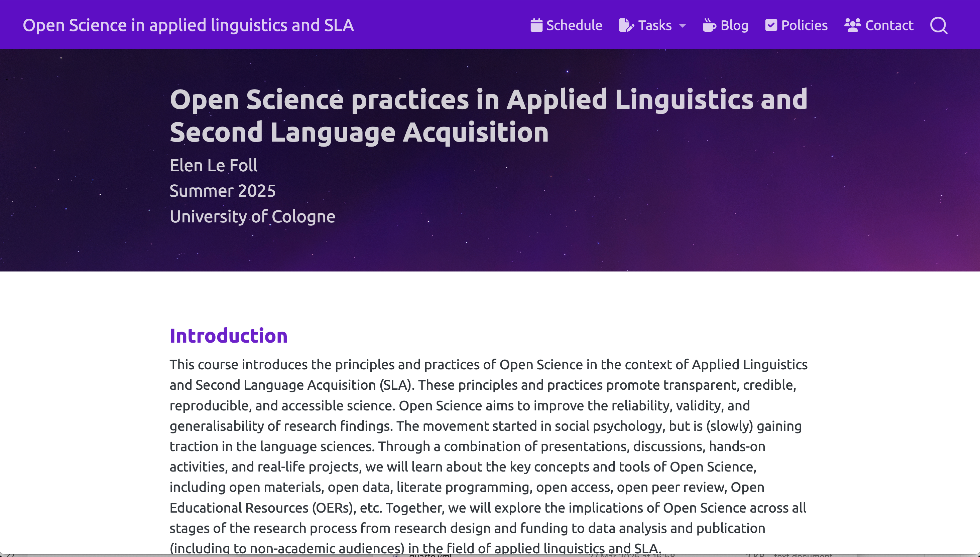Click the University of Cologne affiliation text
This screenshot has height=557, width=980.
252,216
